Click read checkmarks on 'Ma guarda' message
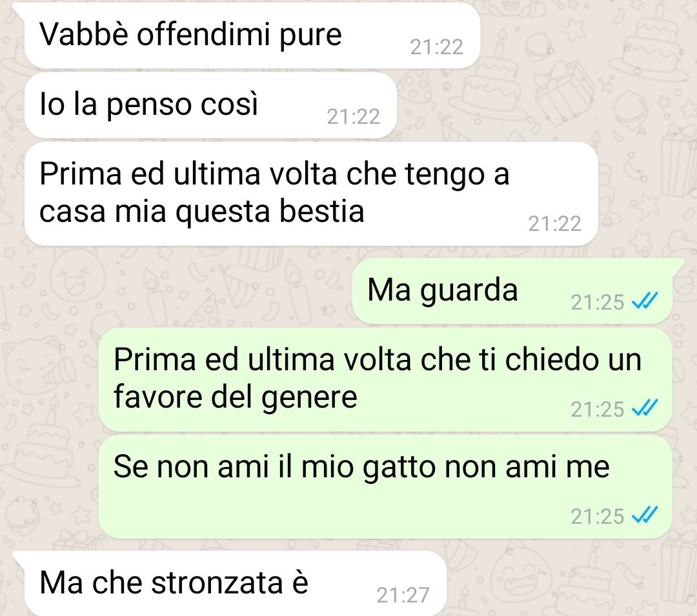The image size is (697, 616). pyautogui.click(x=645, y=302)
